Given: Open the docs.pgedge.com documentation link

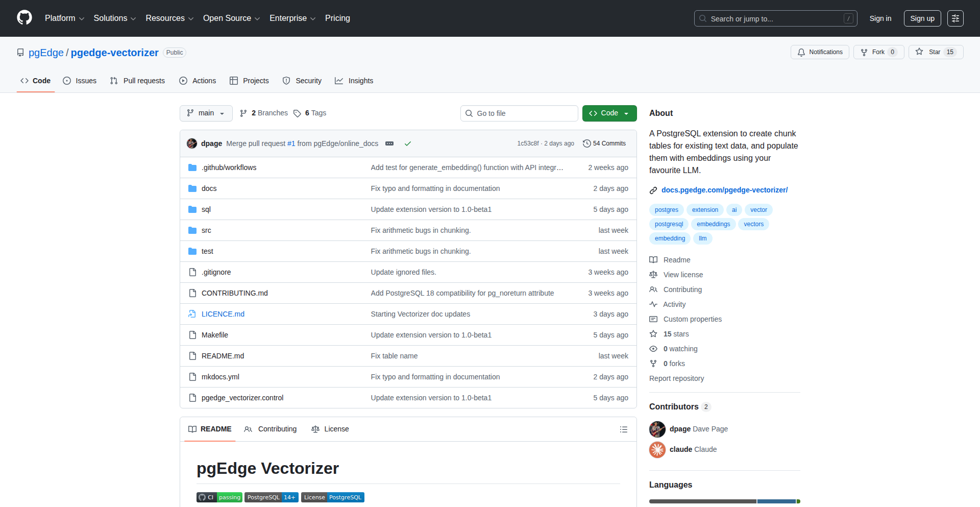Looking at the screenshot, I should [724, 190].
